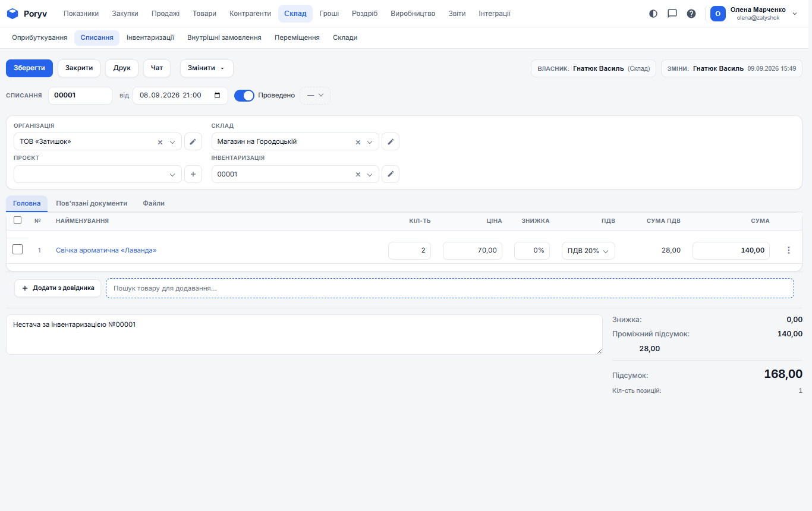812x511 pixels.
Task: Select all rows with header checkbox
Action: pyautogui.click(x=17, y=220)
